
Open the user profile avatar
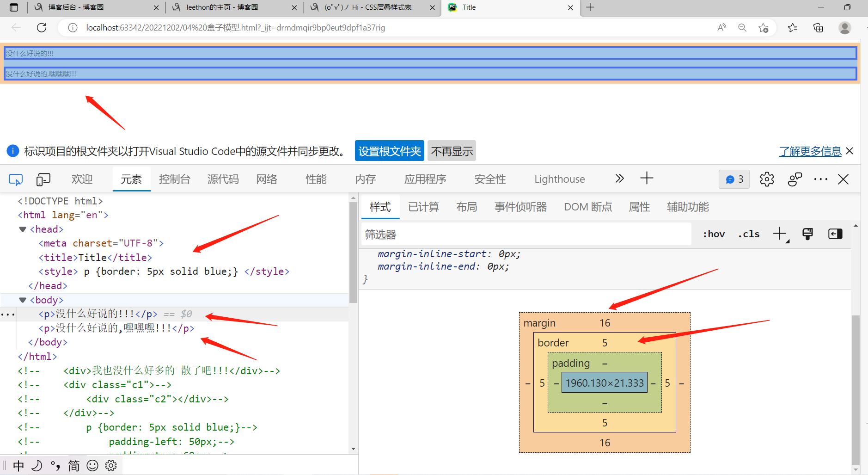point(845,28)
